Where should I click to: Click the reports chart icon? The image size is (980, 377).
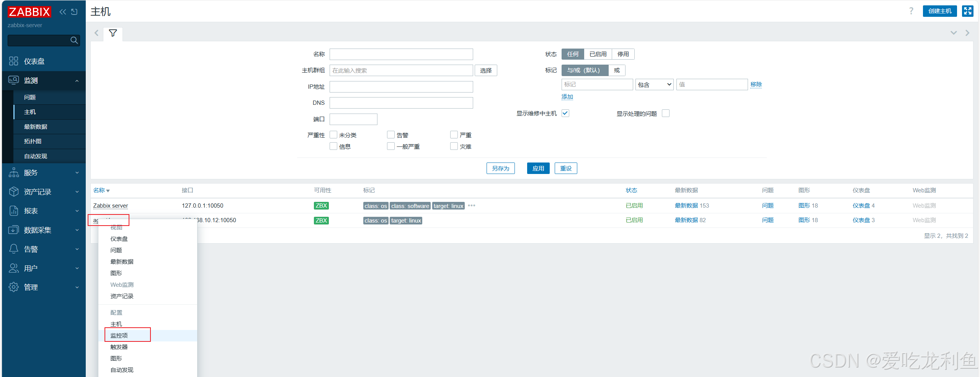(14, 211)
